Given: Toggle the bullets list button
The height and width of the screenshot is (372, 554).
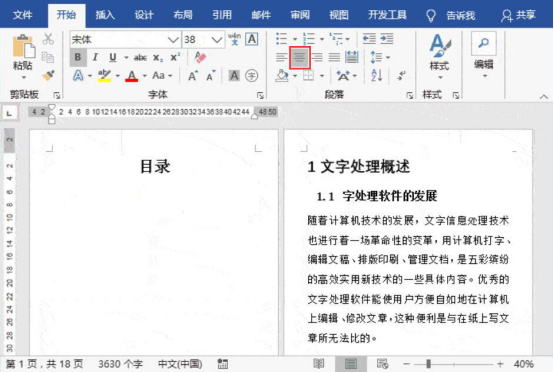Looking at the screenshot, I should pos(281,39).
